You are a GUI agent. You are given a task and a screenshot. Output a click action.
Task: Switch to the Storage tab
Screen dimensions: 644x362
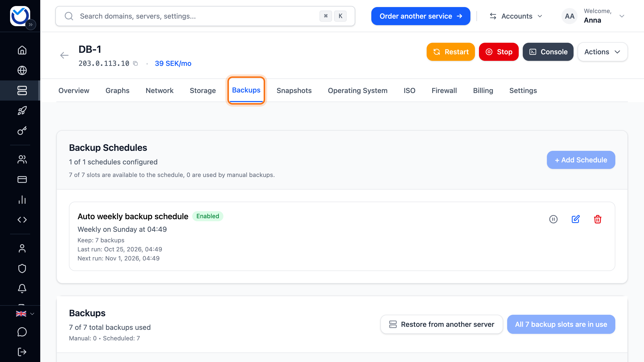coord(203,90)
